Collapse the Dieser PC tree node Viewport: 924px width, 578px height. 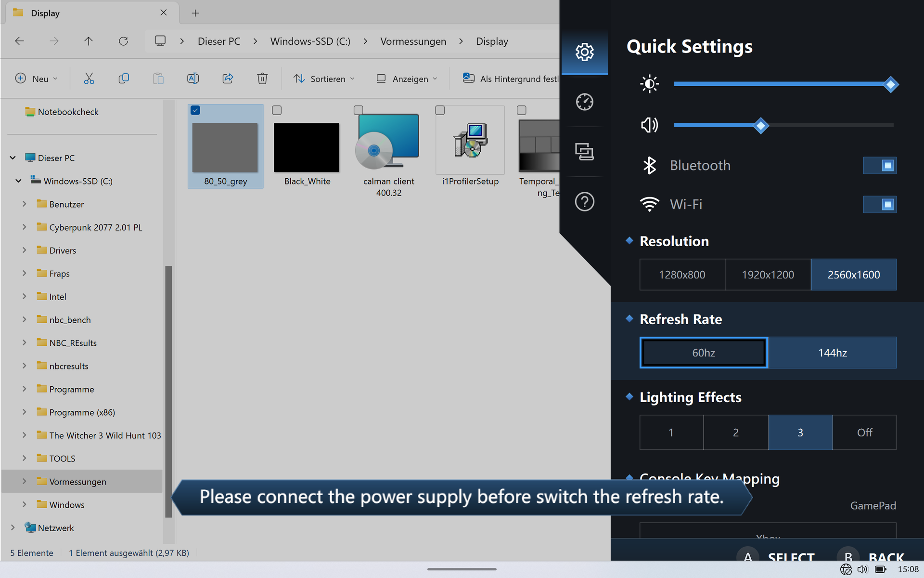(x=13, y=158)
